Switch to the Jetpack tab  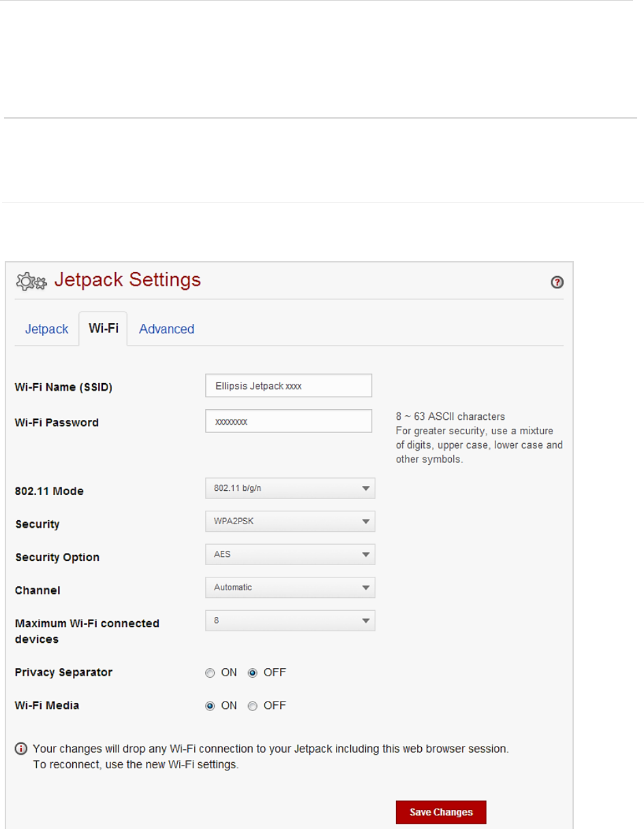point(47,329)
